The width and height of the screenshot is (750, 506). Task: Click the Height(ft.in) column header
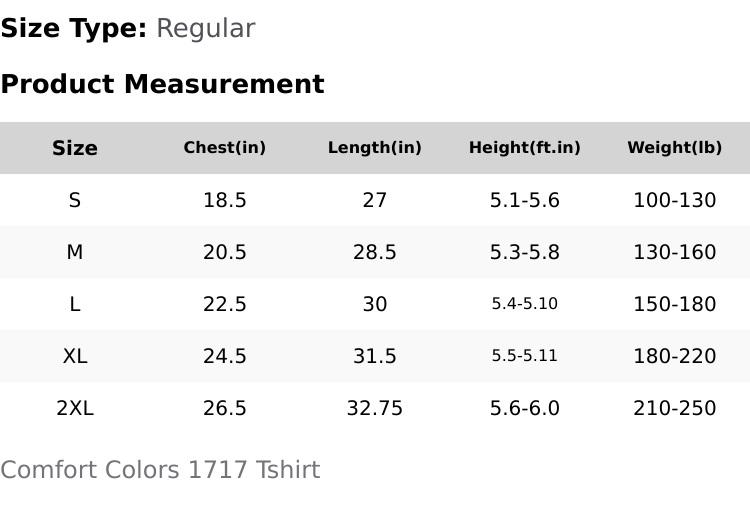coord(524,147)
